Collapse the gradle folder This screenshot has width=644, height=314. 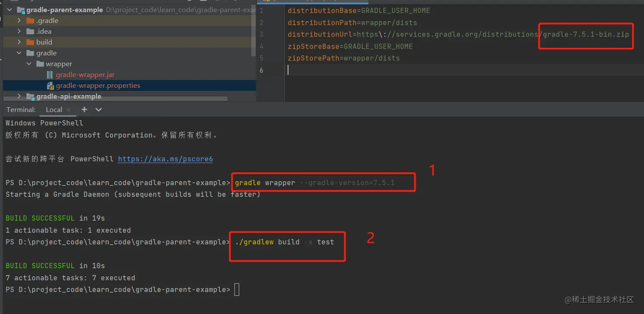(19, 53)
